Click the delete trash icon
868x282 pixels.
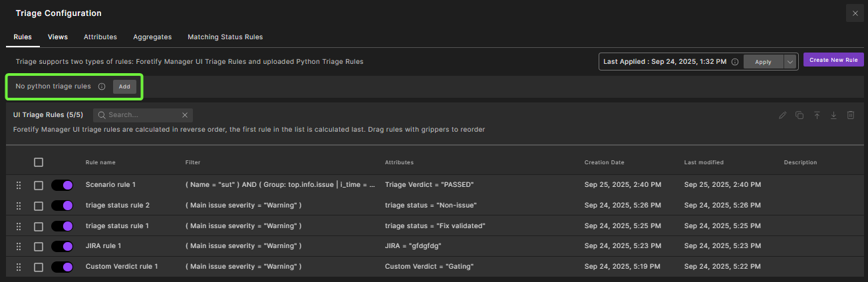click(850, 115)
